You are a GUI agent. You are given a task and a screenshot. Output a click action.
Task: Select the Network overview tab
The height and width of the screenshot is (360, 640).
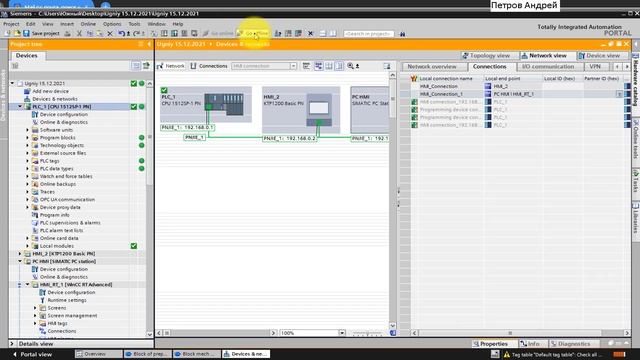pos(432,67)
